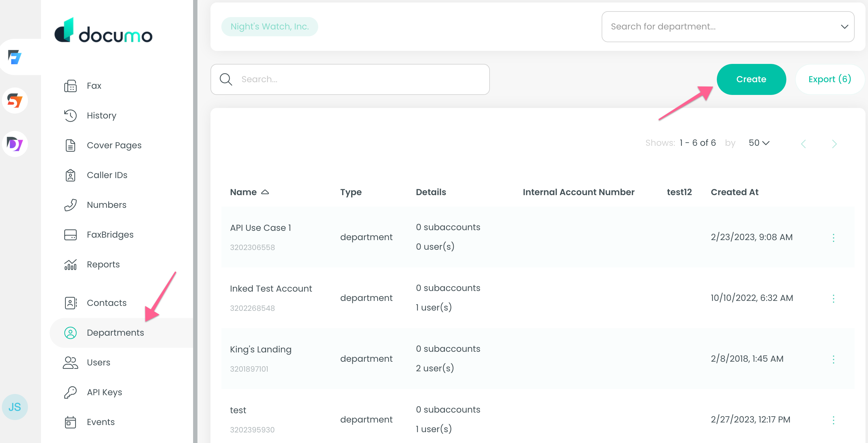Open the 50 per page dropdown
Screen dimensions: 868x443
pyautogui.click(x=759, y=143)
